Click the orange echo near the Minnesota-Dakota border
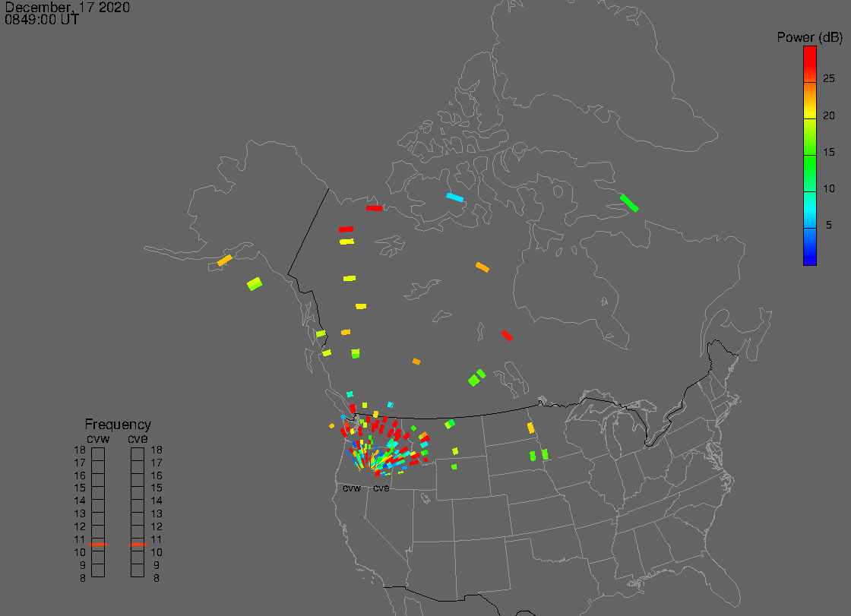 pyautogui.click(x=531, y=428)
